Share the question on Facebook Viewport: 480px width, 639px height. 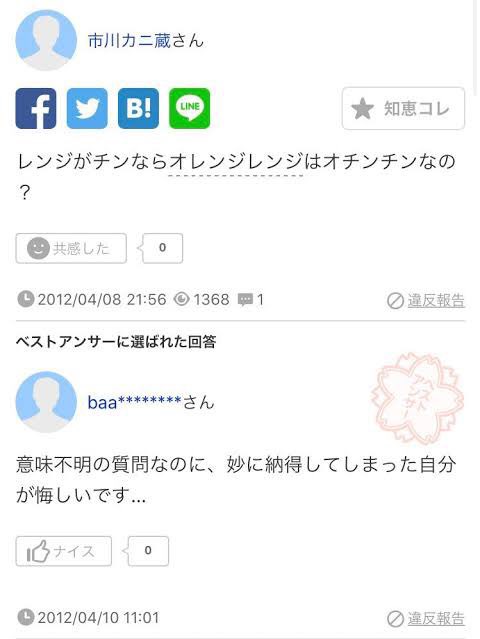click(x=36, y=108)
